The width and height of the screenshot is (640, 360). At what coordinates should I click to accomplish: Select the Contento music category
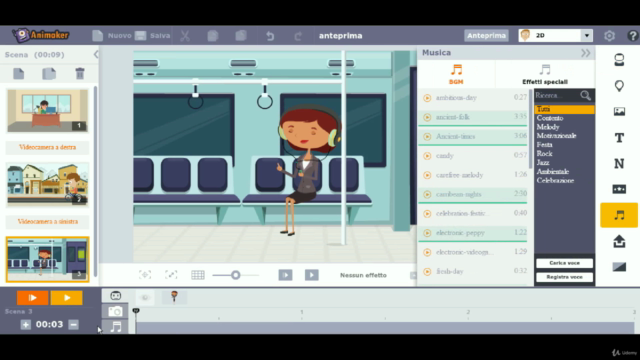click(550, 118)
